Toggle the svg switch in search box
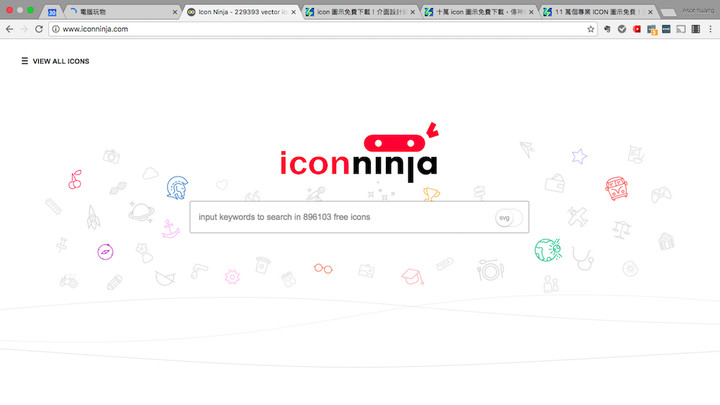This screenshot has height=405, width=720. tap(509, 218)
